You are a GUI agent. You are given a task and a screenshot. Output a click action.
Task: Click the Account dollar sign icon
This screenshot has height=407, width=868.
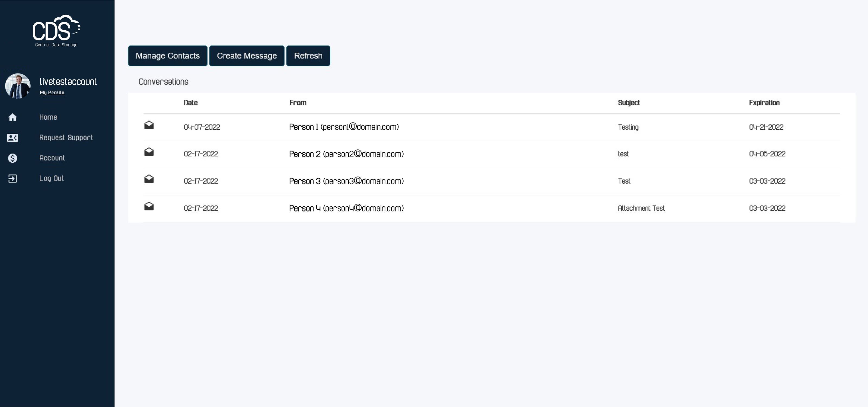click(12, 158)
